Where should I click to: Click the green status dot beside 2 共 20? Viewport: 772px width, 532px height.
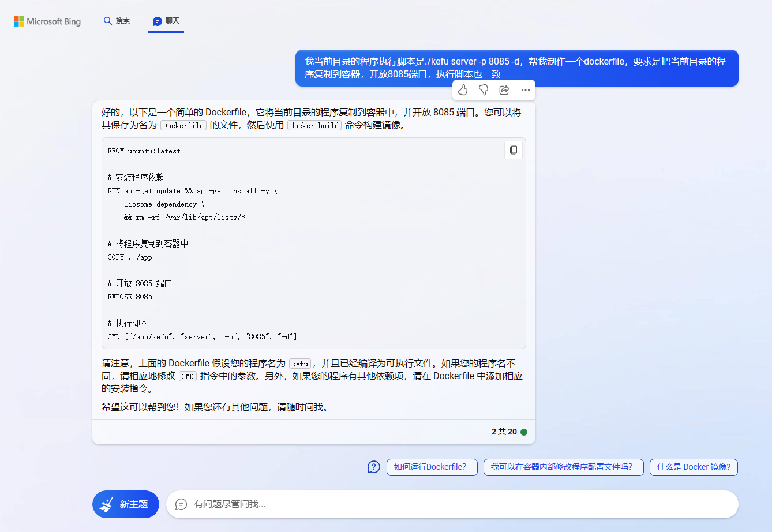[524, 432]
